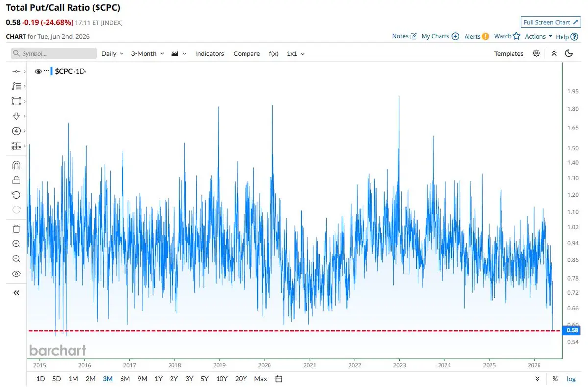Toggle the lock drawings icon

[16, 180]
